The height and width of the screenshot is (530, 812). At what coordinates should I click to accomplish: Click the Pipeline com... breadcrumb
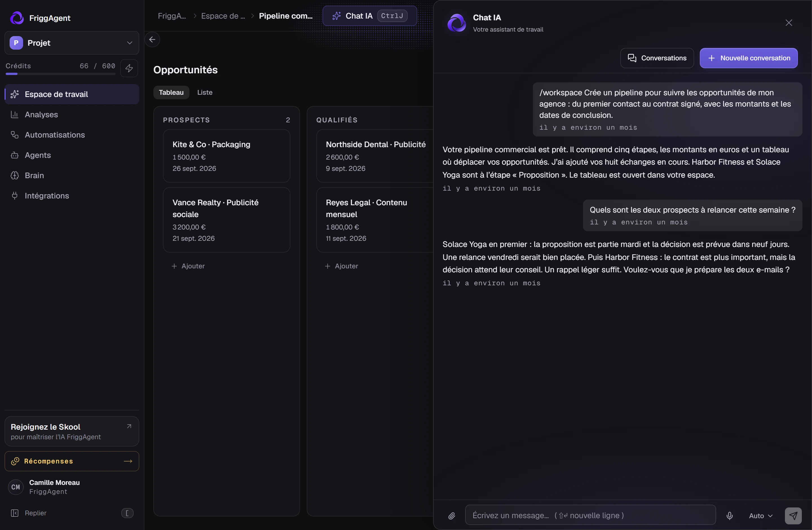click(x=286, y=16)
